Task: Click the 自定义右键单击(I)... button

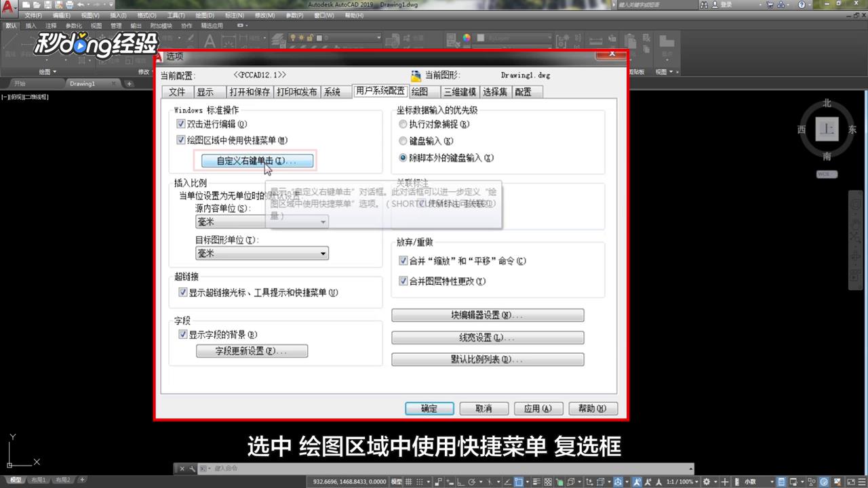Action: (x=257, y=161)
